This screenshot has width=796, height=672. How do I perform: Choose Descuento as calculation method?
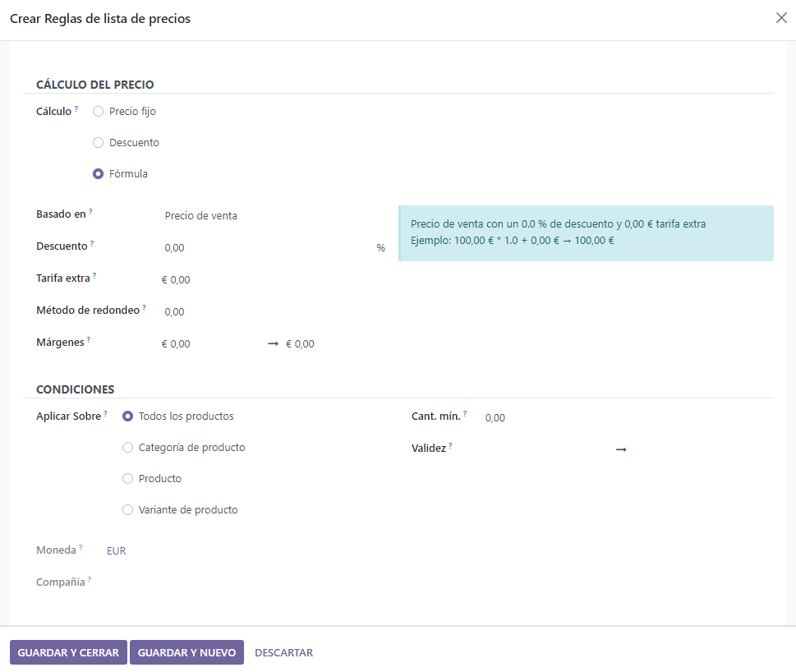point(99,143)
